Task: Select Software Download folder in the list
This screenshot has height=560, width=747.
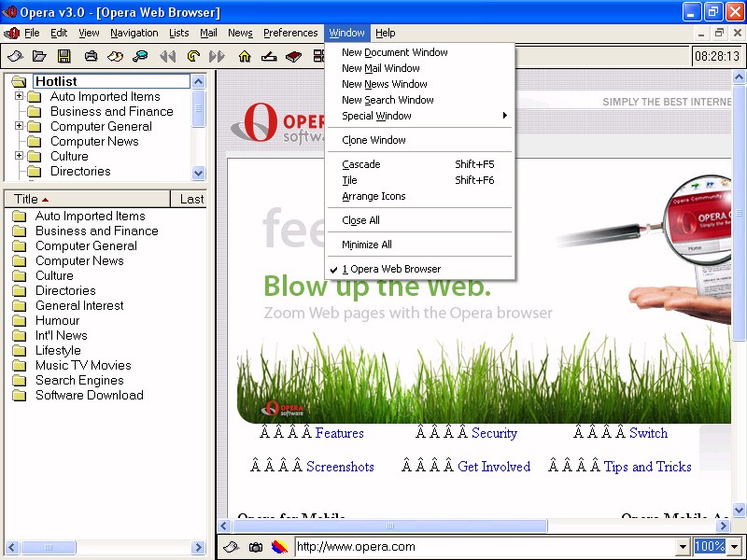Action: [x=90, y=395]
